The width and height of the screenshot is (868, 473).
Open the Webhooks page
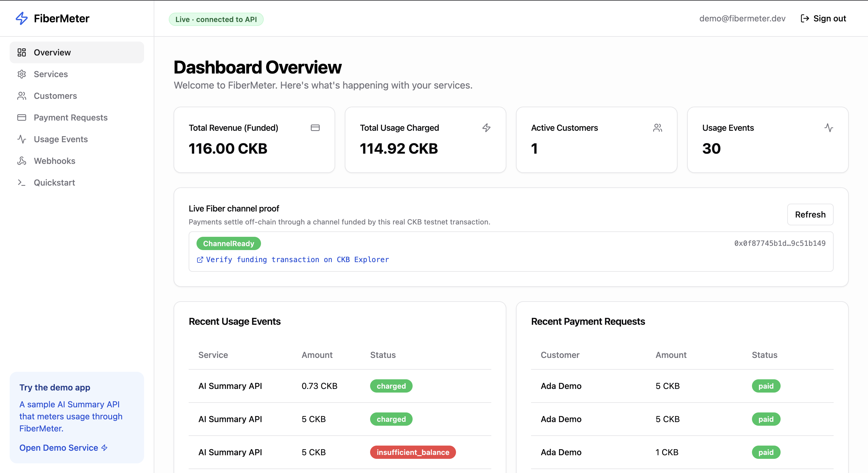77,161
